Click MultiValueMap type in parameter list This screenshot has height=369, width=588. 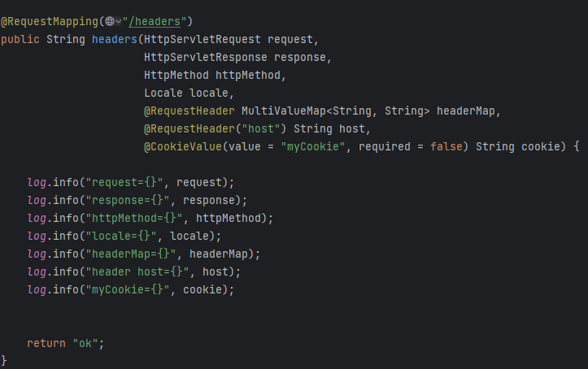tap(284, 111)
